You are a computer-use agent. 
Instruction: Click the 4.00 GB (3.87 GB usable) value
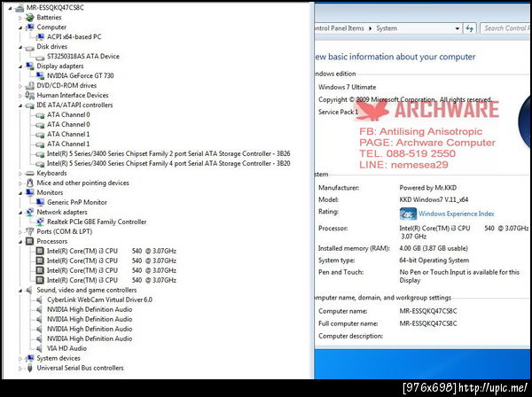click(x=434, y=248)
